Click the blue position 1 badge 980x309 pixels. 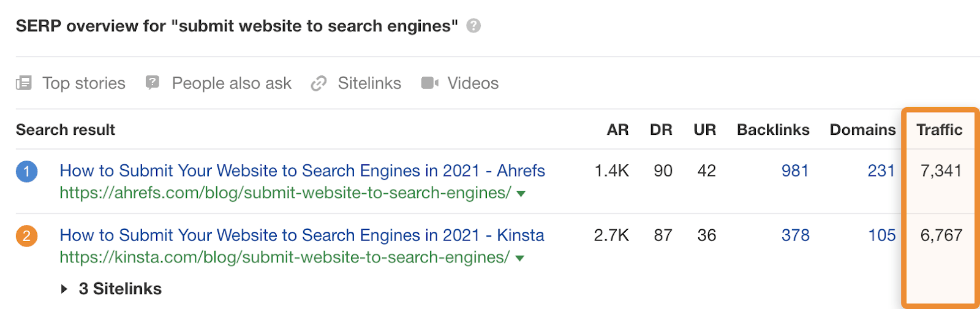pos(27,171)
